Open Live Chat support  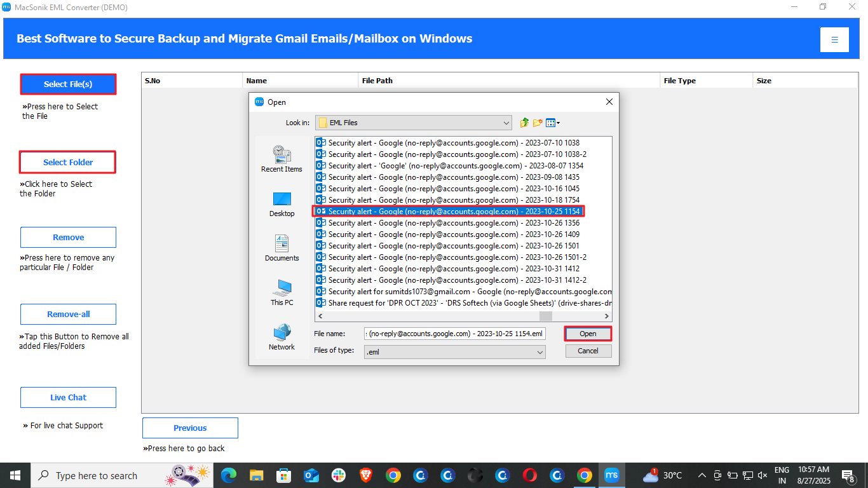click(x=68, y=397)
